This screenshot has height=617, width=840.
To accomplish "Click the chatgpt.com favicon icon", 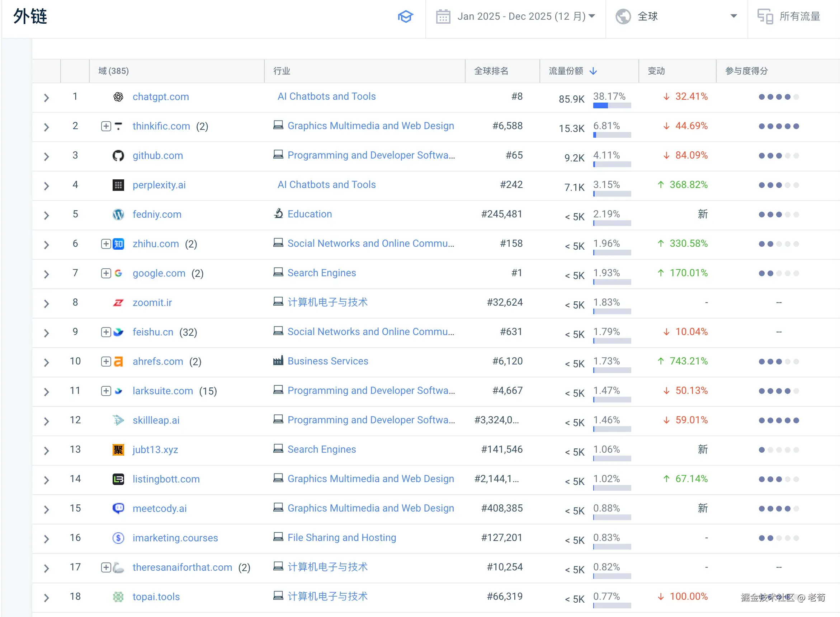I will (118, 97).
